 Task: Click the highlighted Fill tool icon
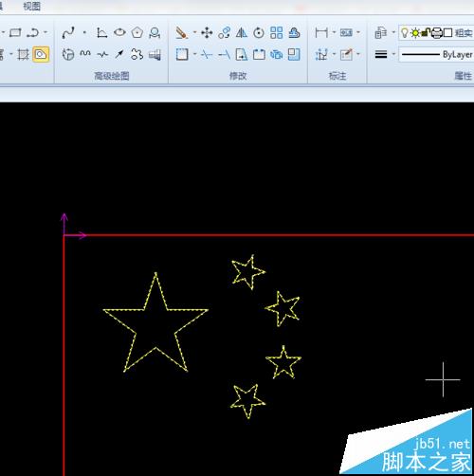click(41, 54)
